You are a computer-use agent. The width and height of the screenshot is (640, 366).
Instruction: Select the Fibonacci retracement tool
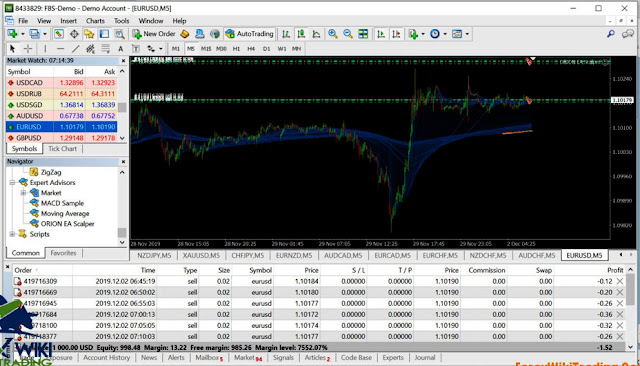[x=105, y=49]
